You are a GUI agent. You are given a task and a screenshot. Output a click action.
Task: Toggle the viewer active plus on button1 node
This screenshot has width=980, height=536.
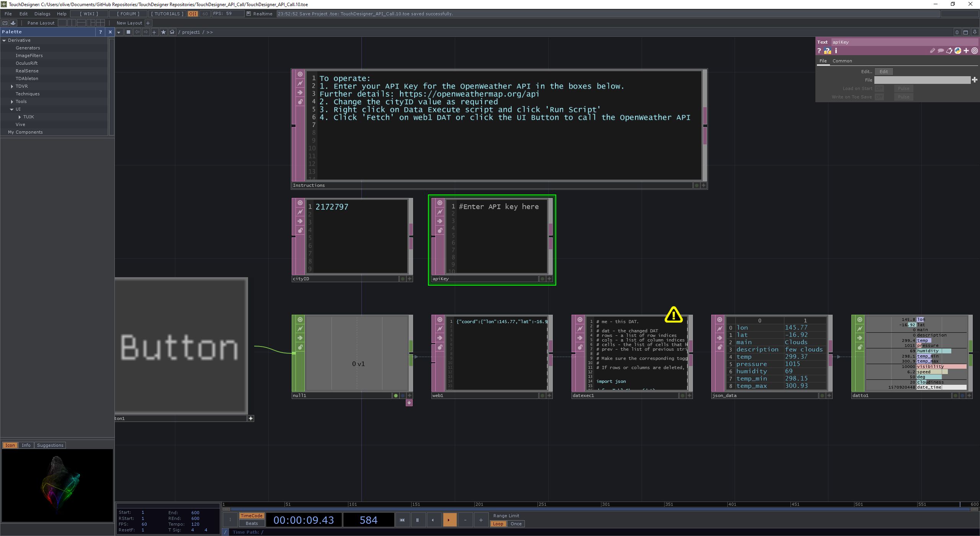251,418
